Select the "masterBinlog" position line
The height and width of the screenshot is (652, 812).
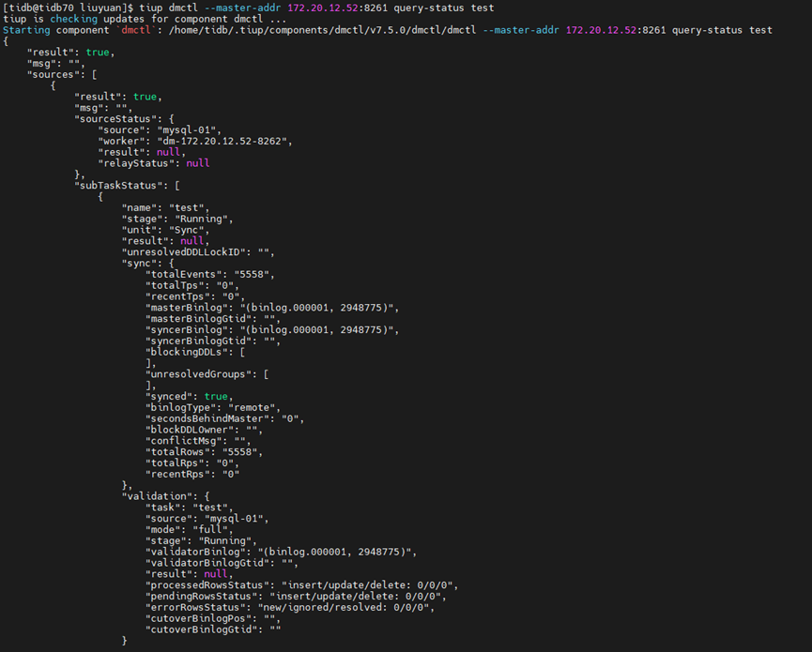(272, 308)
